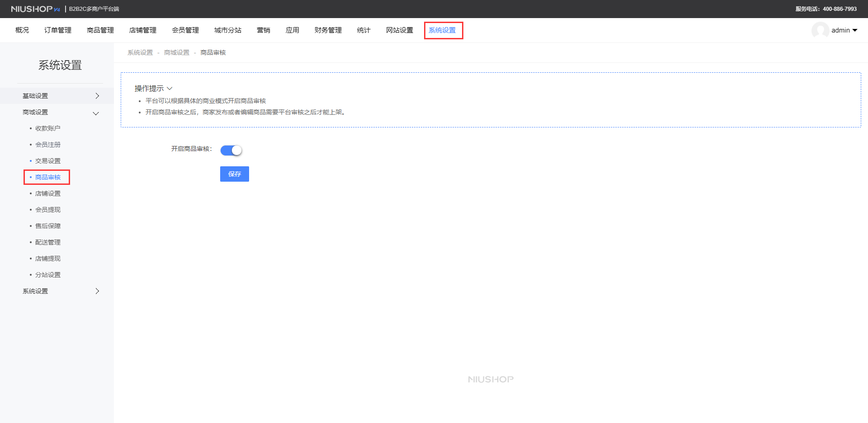
Task: Open the 概况 top menu
Action: [x=22, y=30]
